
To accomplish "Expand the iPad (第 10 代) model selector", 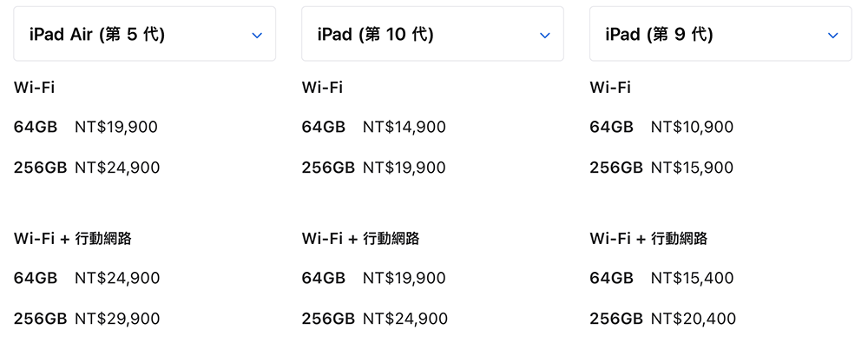I will point(432,35).
